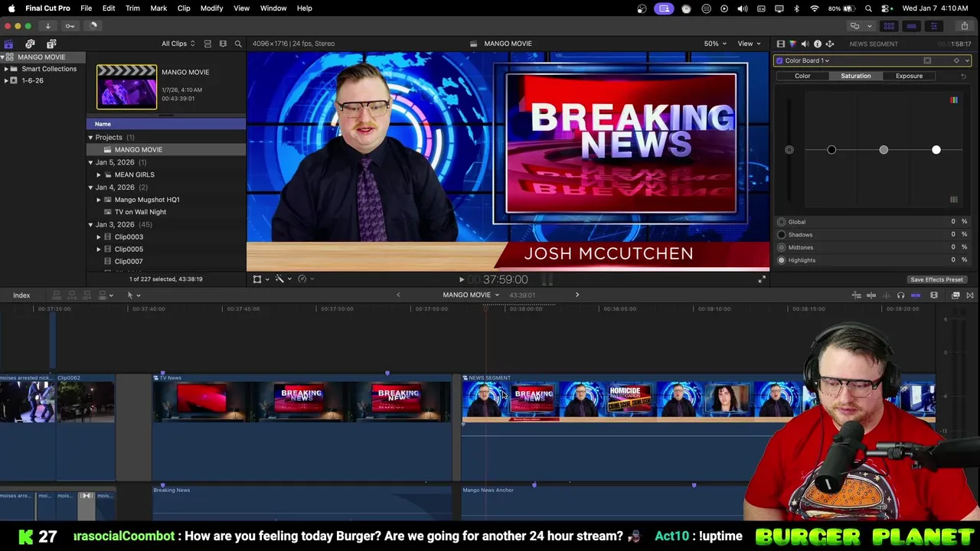
Task: Open the Share inspector icon
Action: coord(829,44)
